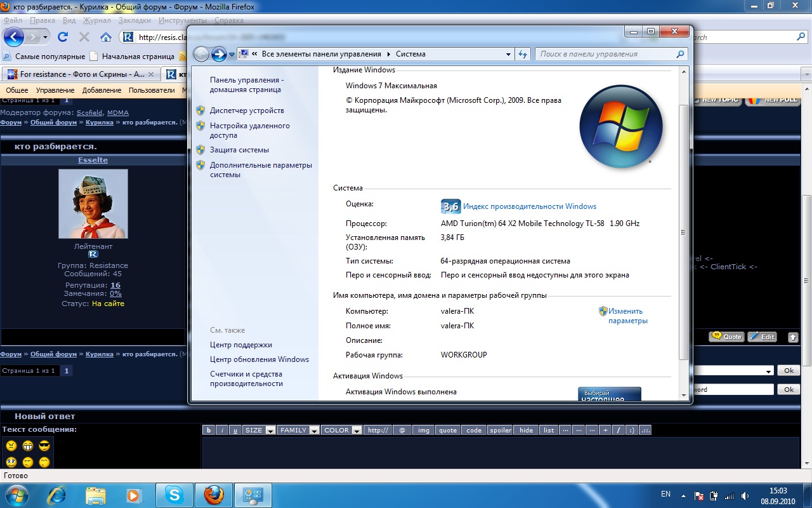This screenshot has width=812, height=508.
Task: Open Esselte's avatar image
Action: (93, 203)
